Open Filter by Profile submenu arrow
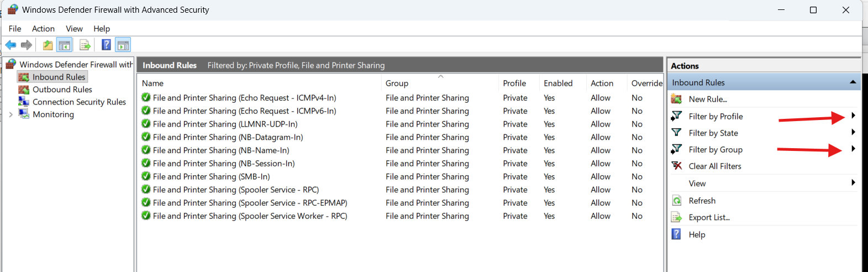Image resolution: width=868 pixels, height=272 pixels. click(853, 116)
